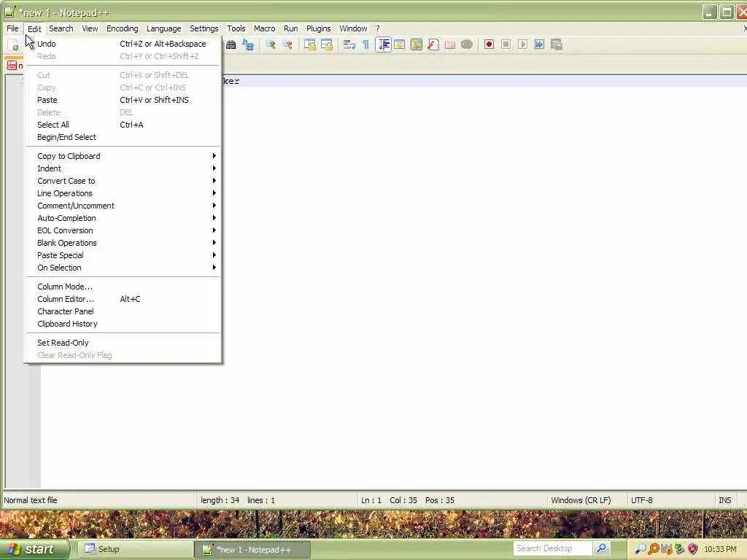Click the grey Monitoring toolbar icon

click(467, 44)
